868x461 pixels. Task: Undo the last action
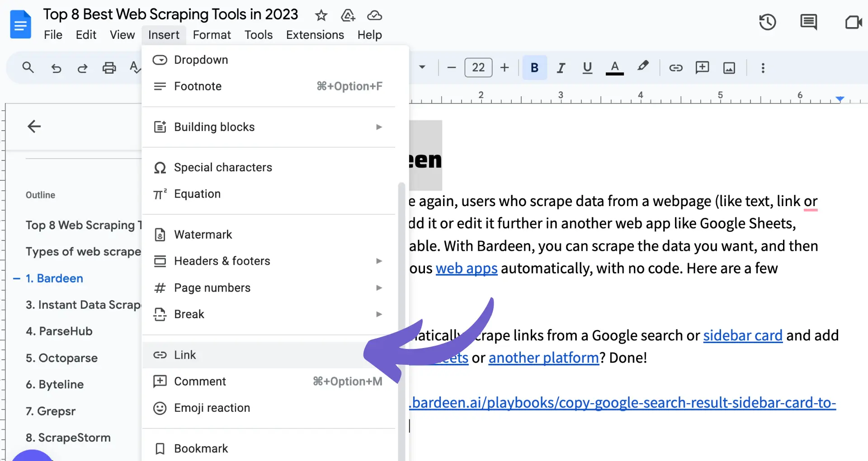56,68
